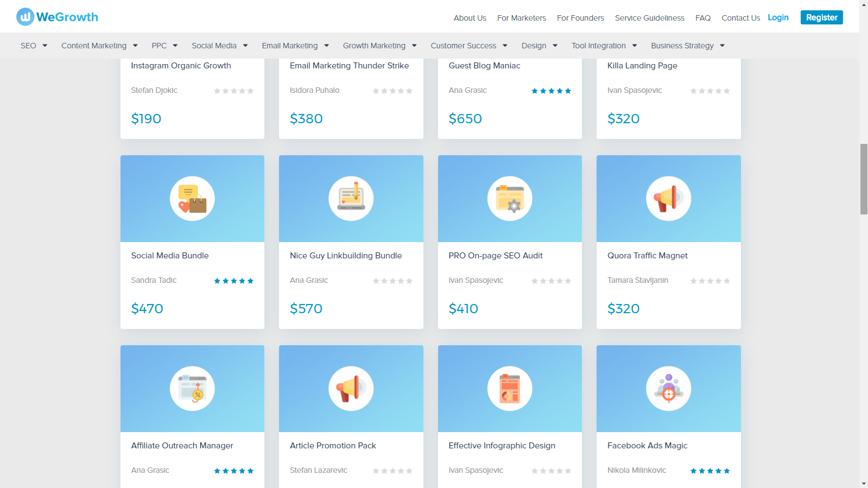Viewport: 868px width, 488px height.
Task: Open the Design category dropdown
Action: click(x=540, y=46)
